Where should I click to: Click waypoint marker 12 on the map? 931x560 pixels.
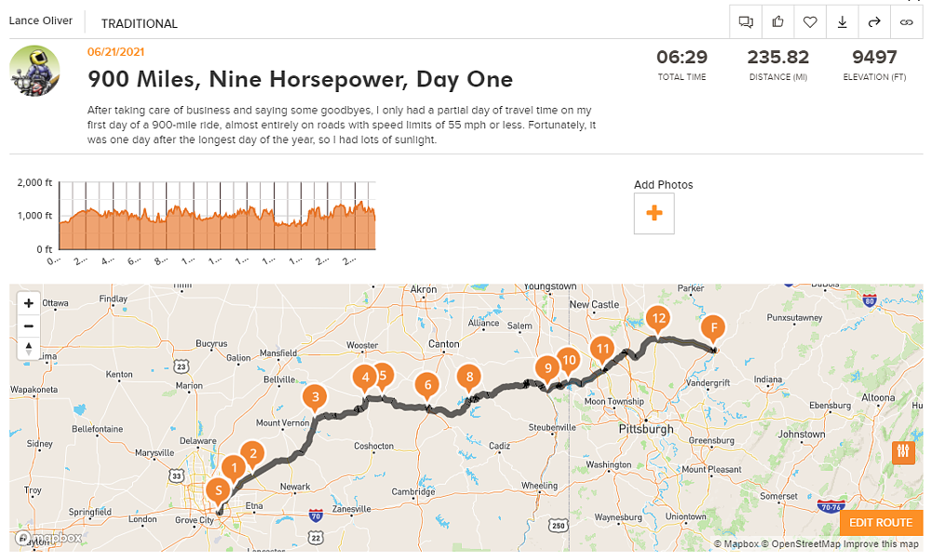pos(659,318)
